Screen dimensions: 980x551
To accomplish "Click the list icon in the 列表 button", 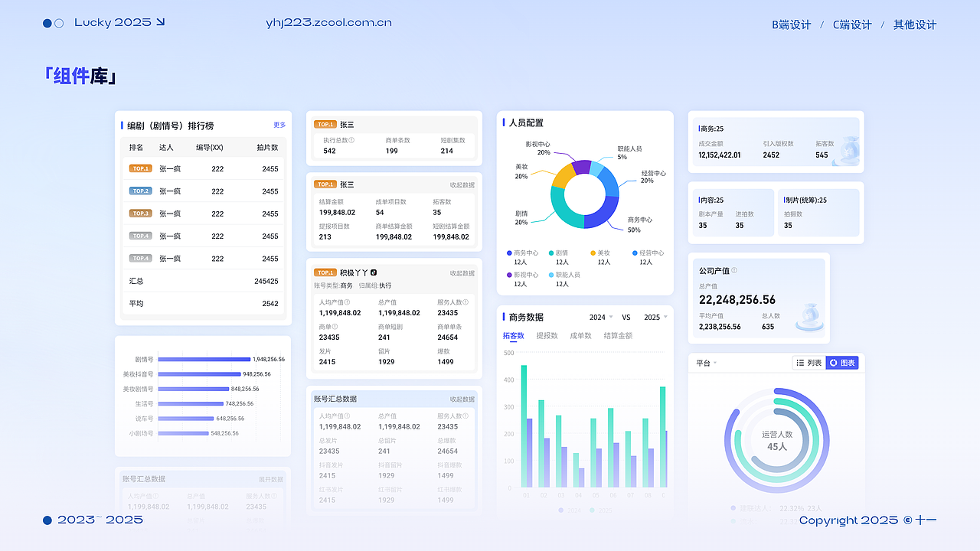I will coord(800,363).
